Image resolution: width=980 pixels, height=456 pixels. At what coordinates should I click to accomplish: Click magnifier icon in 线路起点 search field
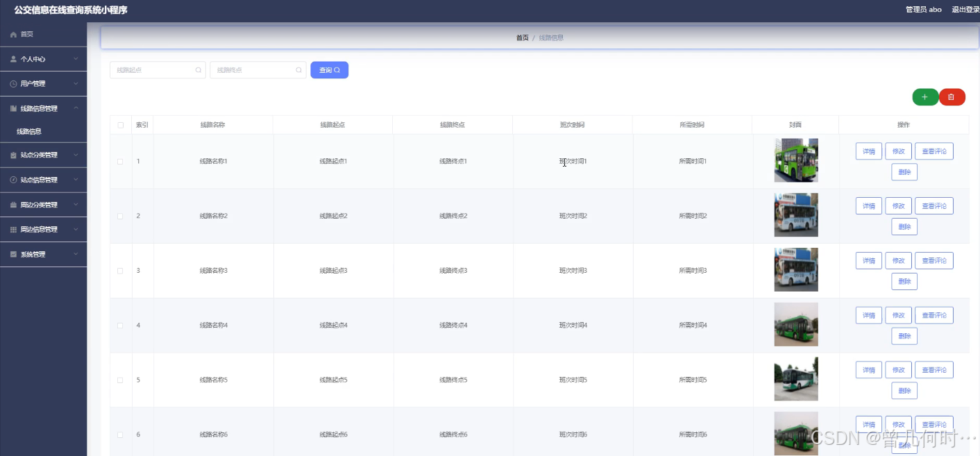pos(198,70)
